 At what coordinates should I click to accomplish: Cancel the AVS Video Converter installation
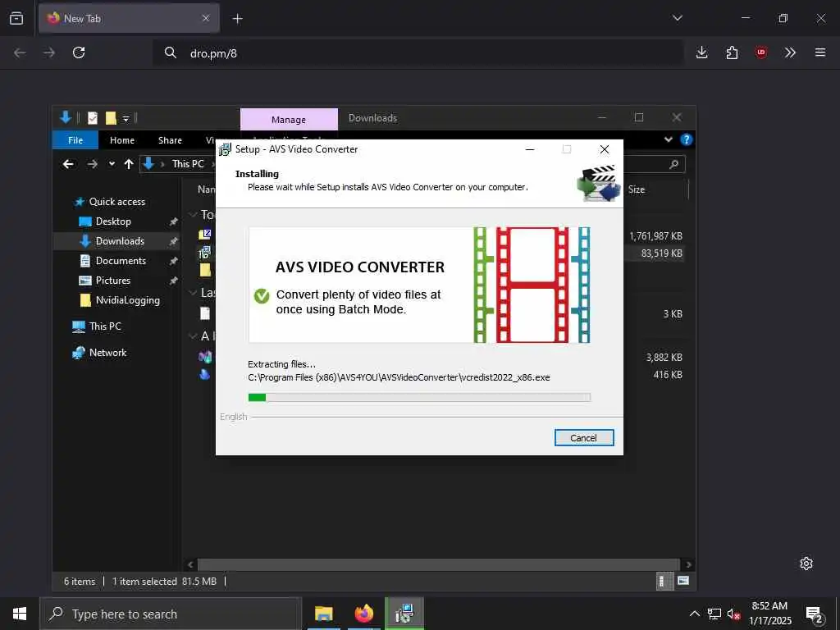pyautogui.click(x=584, y=438)
